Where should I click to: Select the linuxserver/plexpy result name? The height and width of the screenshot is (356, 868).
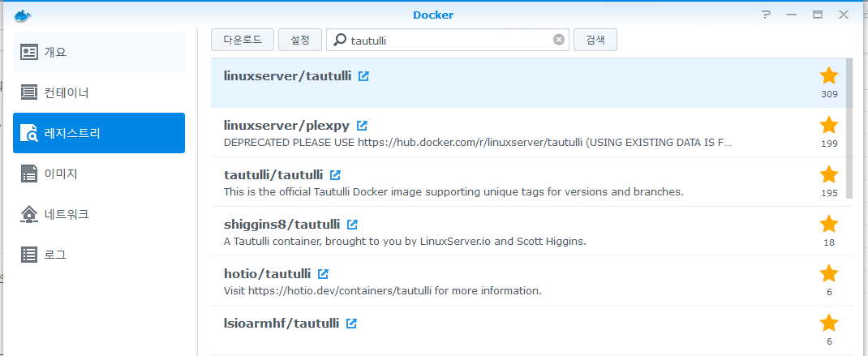[x=286, y=126]
